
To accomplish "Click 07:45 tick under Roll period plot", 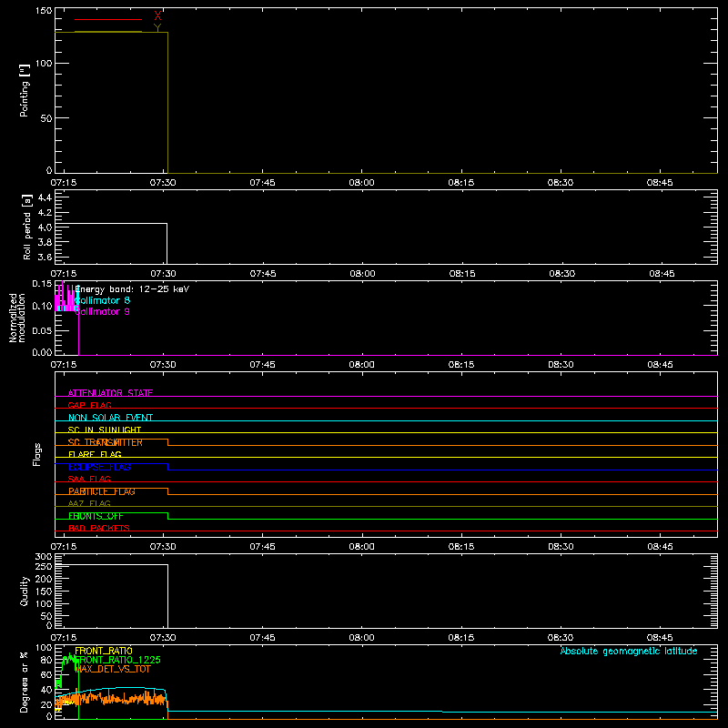I will [263, 274].
